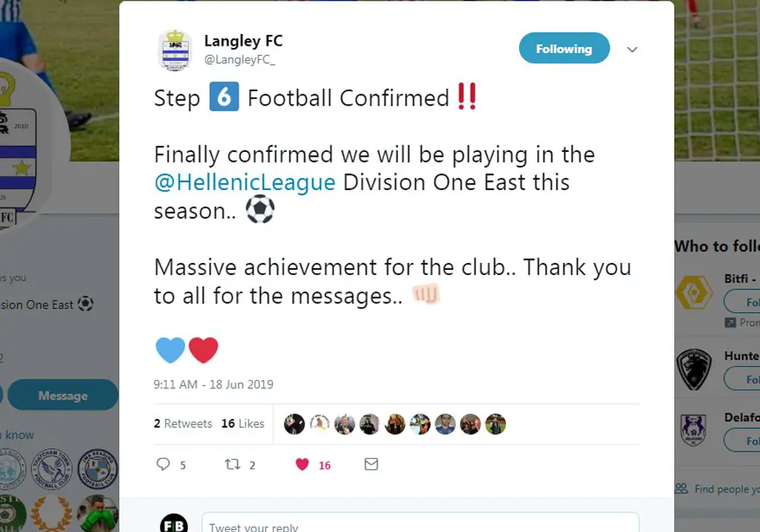Unlike the tweet by clicking the red heart
Image resolution: width=760 pixels, height=532 pixels.
303,464
